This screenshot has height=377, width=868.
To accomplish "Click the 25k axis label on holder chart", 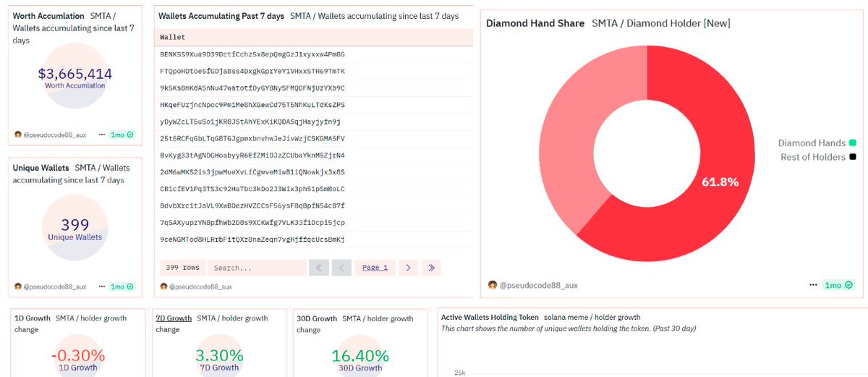I will pos(459,373).
